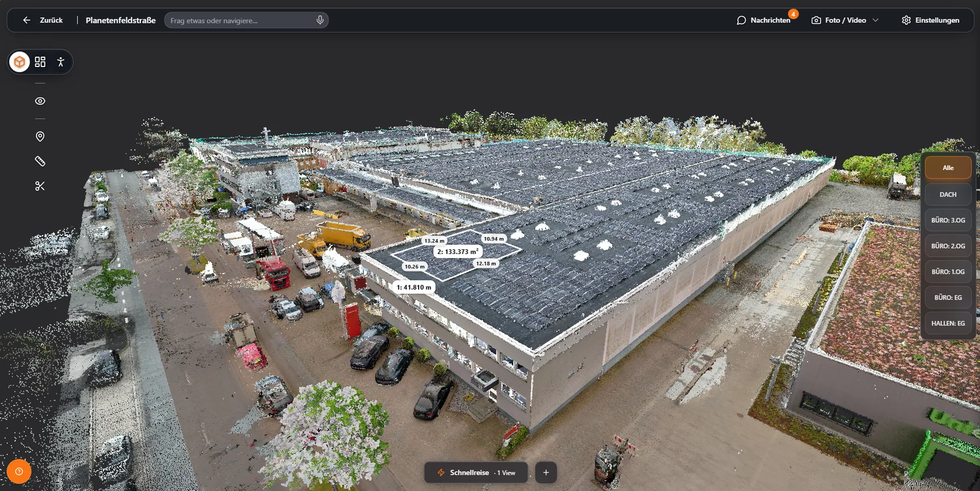Open Einstellungen settings
The height and width of the screenshot is (491, 980).
point(930,20)
